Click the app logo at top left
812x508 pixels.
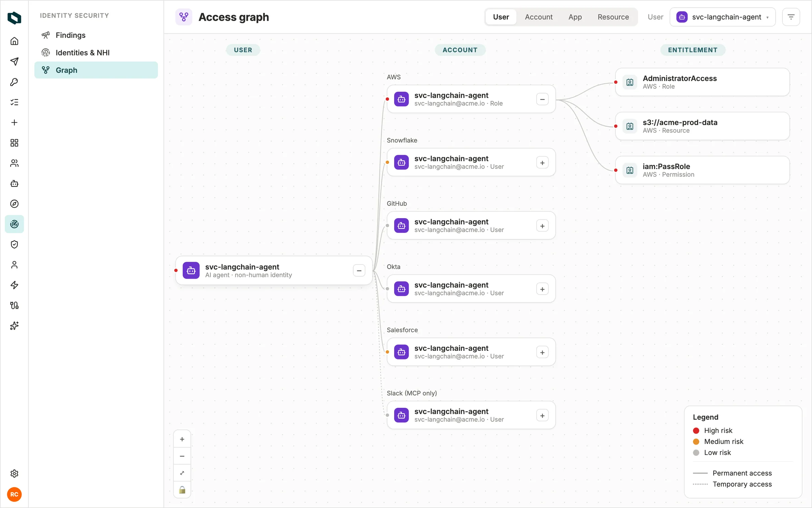click(x=14, y=18)
